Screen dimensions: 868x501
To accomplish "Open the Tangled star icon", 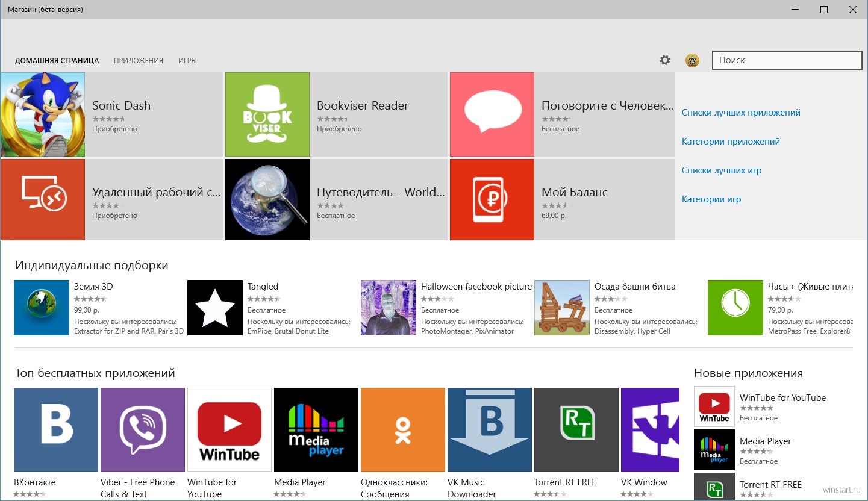I will click(x=215, y=308).
